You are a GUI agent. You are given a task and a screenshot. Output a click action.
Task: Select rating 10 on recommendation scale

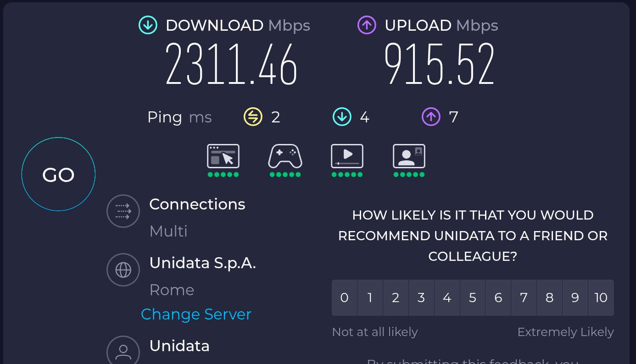click(x=601, y=298)
